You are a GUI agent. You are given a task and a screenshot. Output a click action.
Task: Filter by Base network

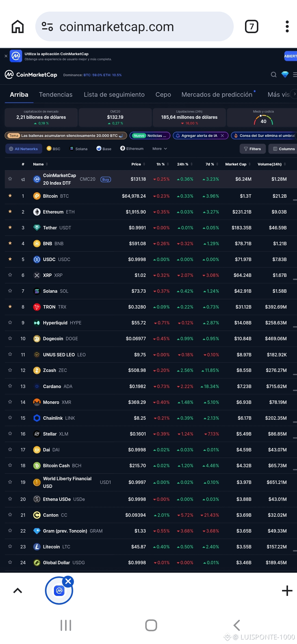104,149
